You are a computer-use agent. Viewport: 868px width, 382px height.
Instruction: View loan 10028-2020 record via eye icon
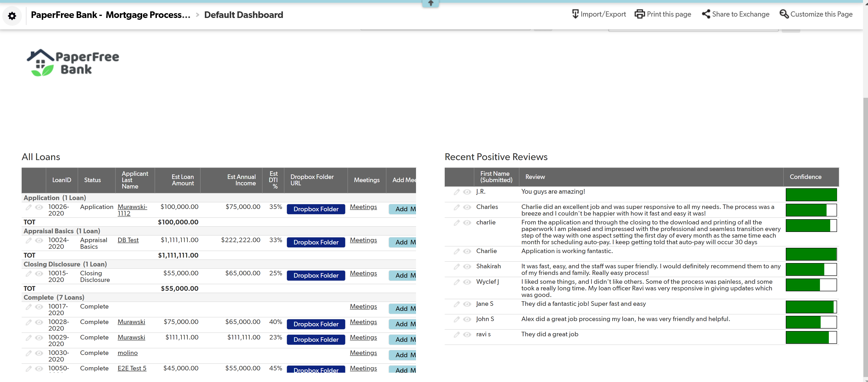coord(39,322)
